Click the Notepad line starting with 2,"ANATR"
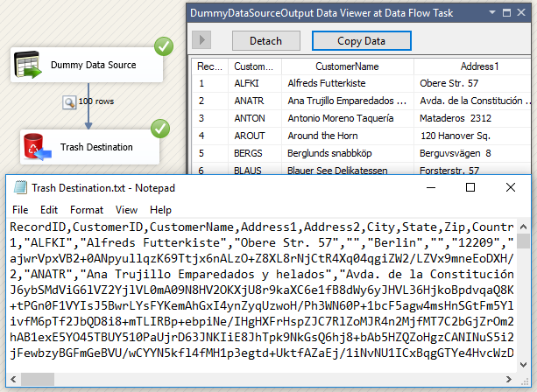This screenshot has width=537, height=392. [x=262, y=274]
